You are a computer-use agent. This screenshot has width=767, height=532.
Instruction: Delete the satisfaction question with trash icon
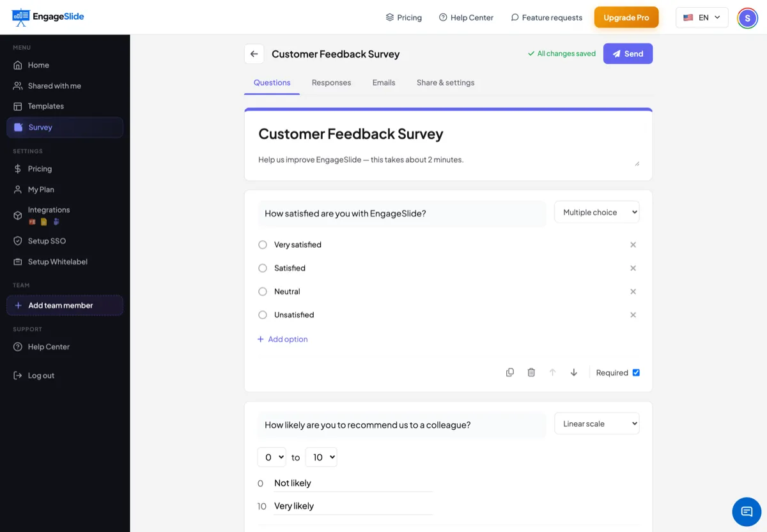531,372
